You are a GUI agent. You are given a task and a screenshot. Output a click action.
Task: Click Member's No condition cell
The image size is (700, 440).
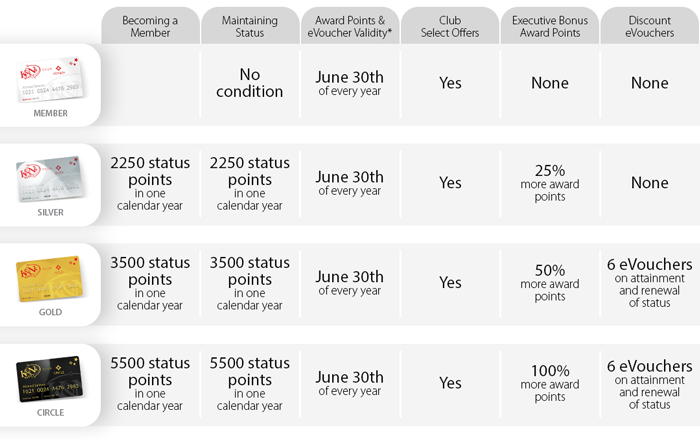tap(249, 83)
